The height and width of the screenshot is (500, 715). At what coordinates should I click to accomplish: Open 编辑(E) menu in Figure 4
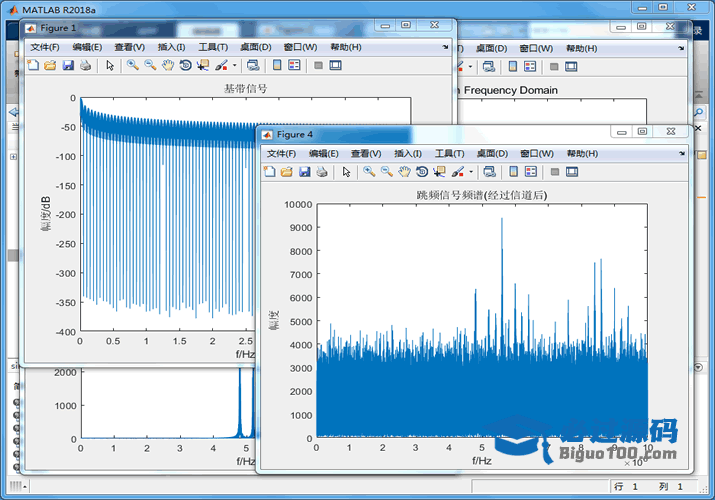point(323,154)
